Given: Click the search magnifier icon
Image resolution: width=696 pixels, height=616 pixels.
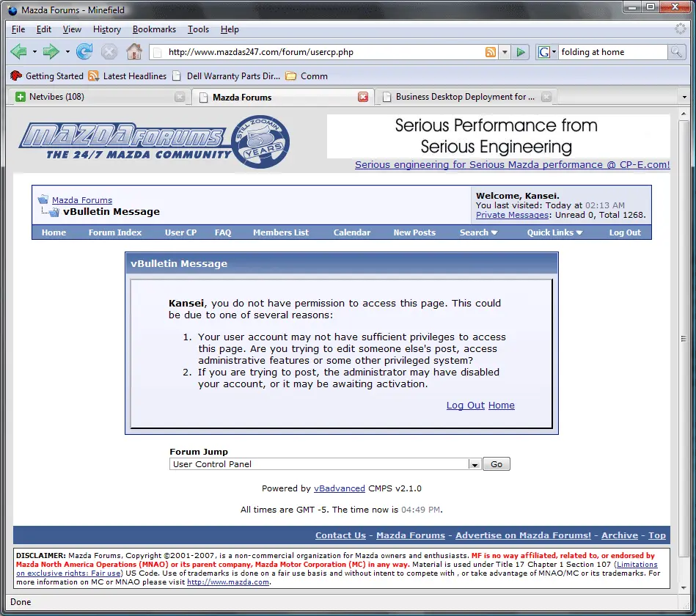Looking at the screenshot, I should pos(676,52).
